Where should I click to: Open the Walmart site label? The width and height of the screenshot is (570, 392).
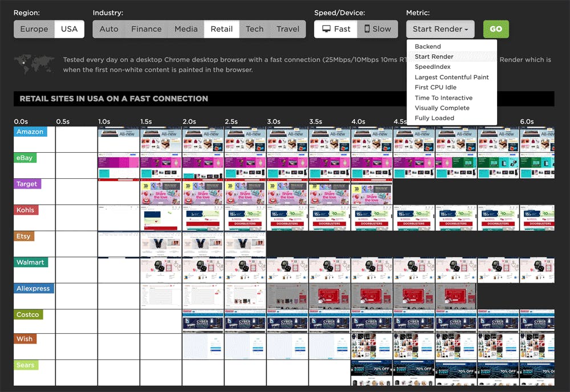pos(31,263)
